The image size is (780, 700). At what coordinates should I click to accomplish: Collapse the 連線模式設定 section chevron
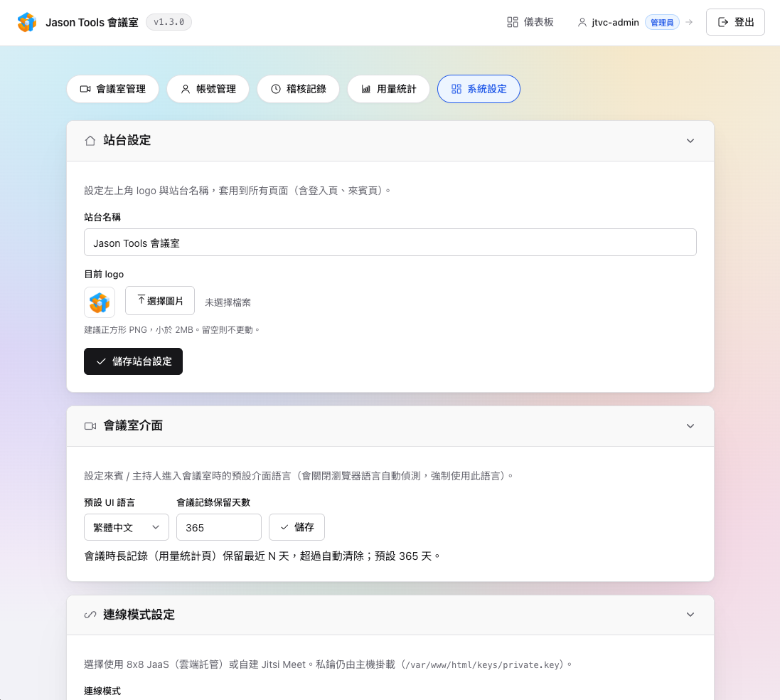coord(690,615)
